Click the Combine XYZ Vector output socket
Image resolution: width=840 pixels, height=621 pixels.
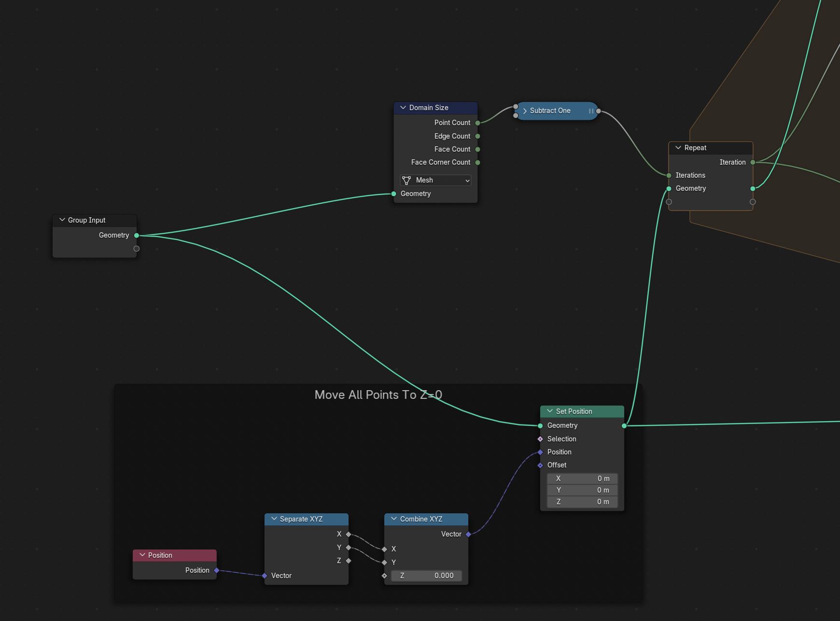(x=468, y=534)
